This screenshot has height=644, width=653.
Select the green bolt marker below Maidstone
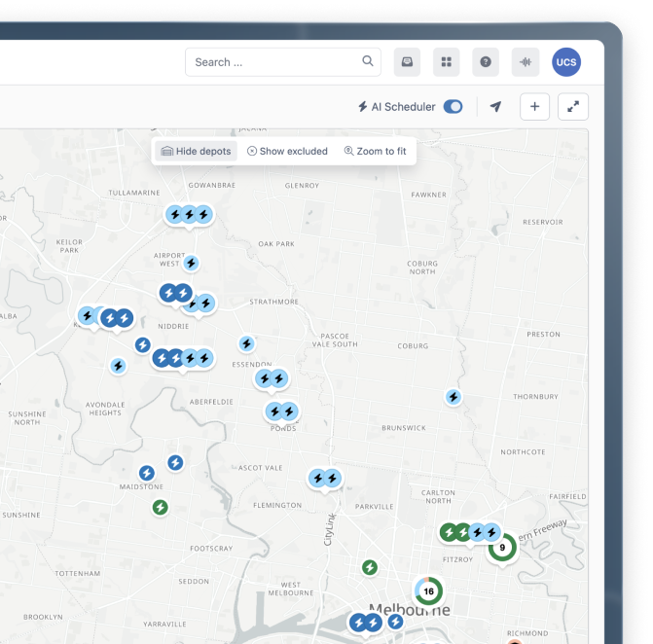coord(161,508)
